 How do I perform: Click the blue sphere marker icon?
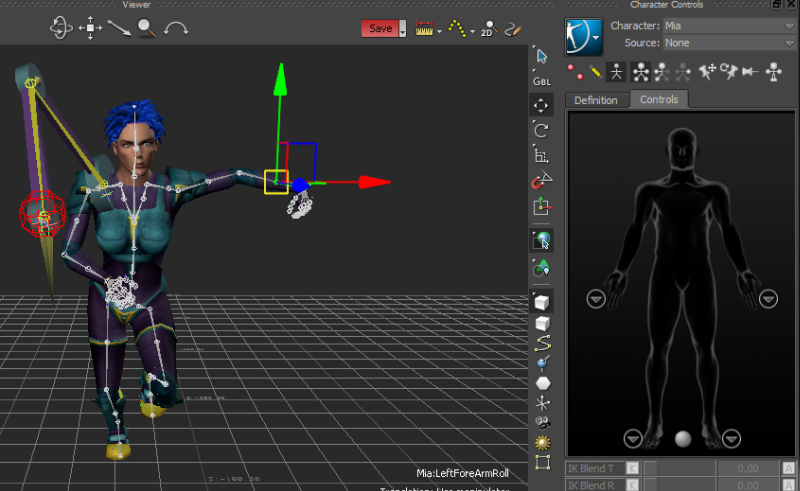543,363
